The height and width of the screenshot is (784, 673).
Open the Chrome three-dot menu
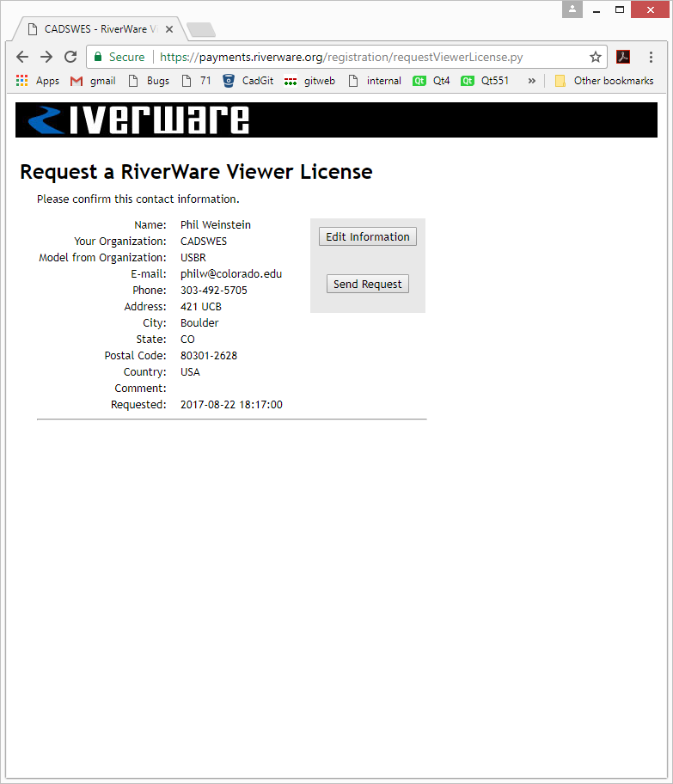[651, 57]
